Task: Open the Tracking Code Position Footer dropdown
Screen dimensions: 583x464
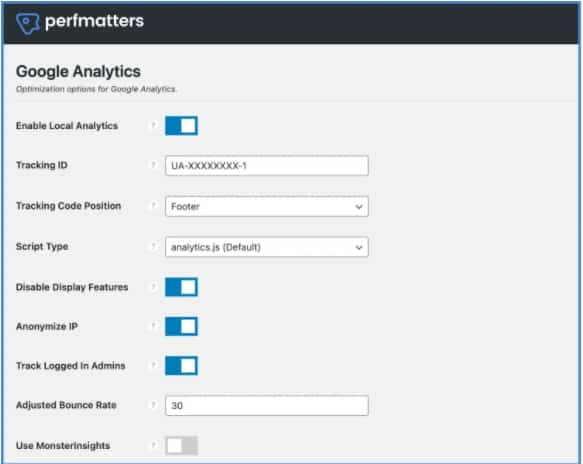Action: click(x=267, y=206)
